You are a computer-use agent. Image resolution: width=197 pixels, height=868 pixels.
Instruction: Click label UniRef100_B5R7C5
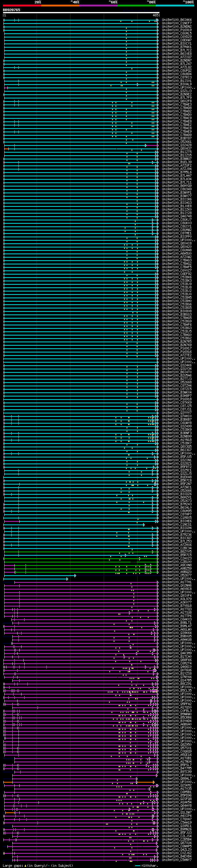coord(177,555)
